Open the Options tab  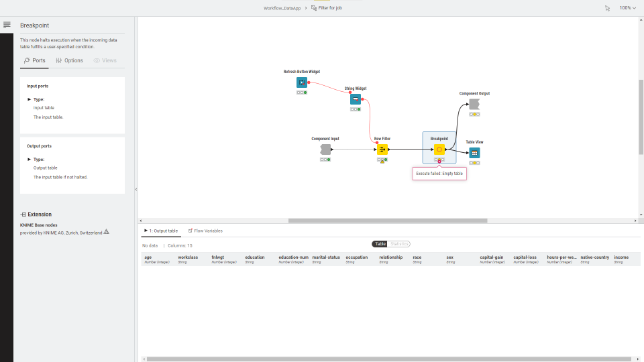click(x=70, y=60)
